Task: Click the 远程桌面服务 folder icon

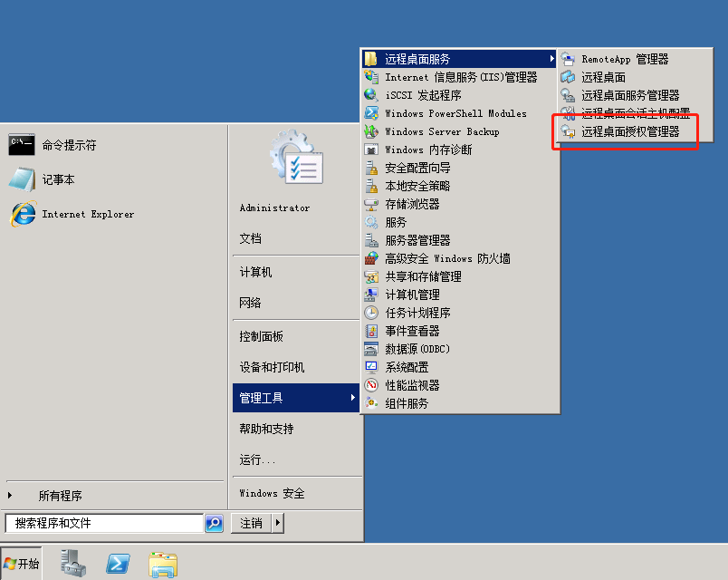Action: [370, 59]
